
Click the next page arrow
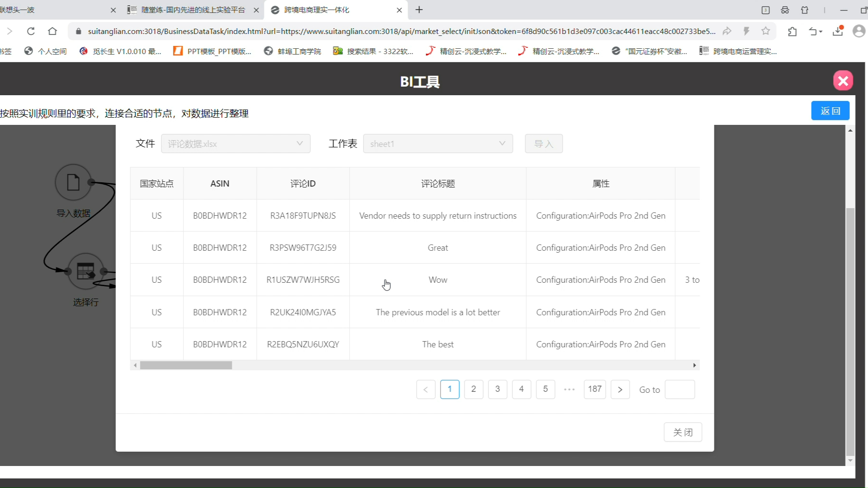(620, 389)
